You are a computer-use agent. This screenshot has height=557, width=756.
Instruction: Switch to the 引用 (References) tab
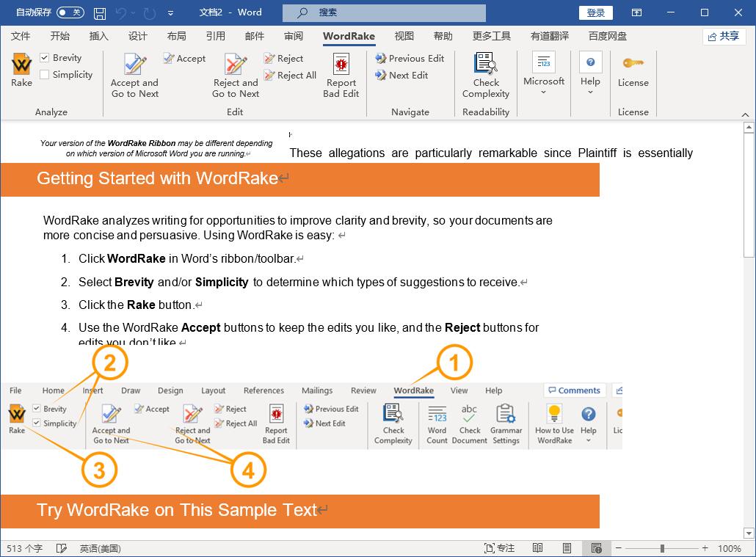216,36
